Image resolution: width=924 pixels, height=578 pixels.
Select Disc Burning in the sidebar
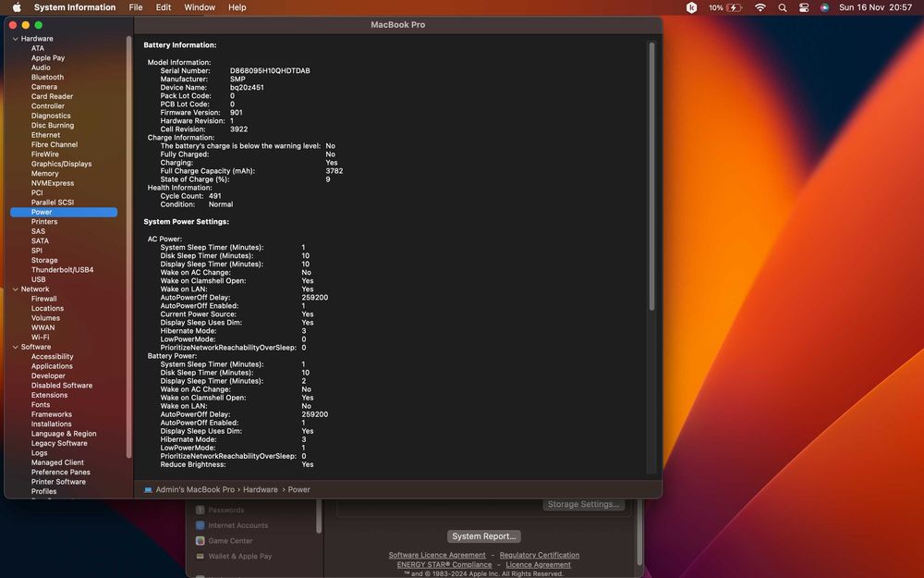(53, 126)
